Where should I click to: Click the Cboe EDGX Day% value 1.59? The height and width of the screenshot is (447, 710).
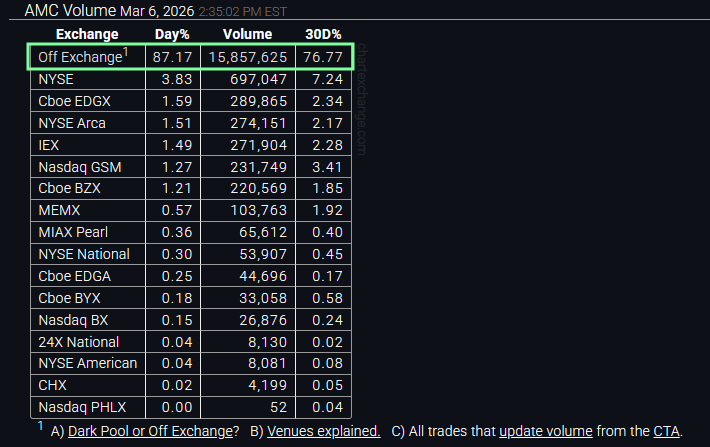[x=177, y=101]
